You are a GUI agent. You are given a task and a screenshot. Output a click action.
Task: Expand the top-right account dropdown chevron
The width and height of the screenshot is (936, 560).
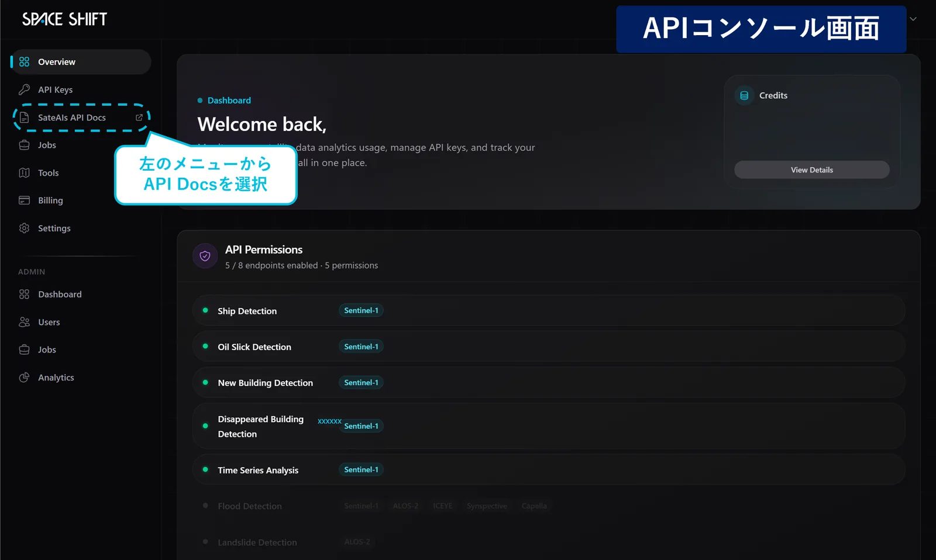[x=913, y=19]
